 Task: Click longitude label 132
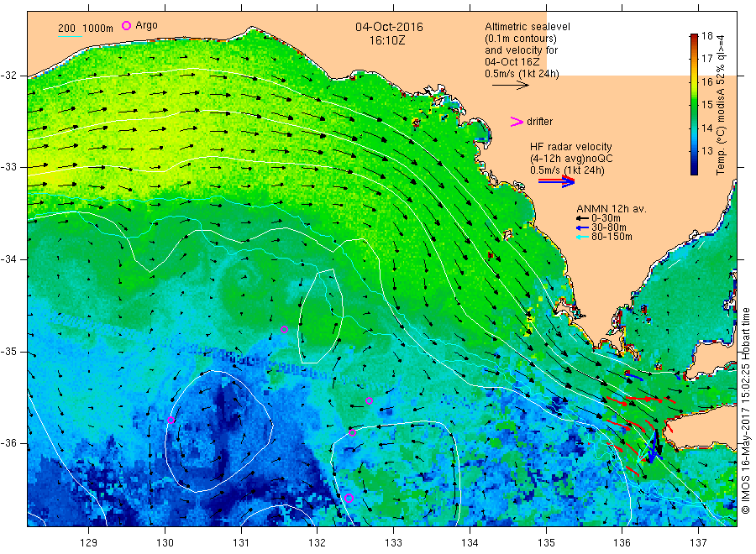[x=318, y=543]
